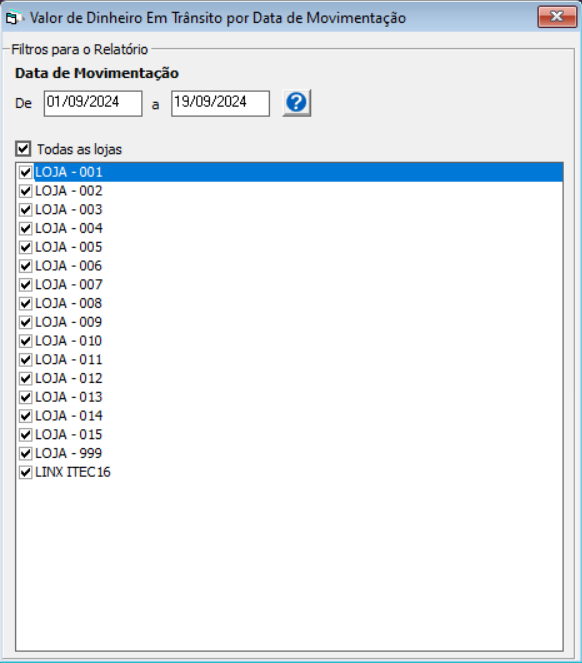Close the Valor de Dinheiro Em Trânsito window
Viewport: 582px width, 663px height.
pos(557,17)
